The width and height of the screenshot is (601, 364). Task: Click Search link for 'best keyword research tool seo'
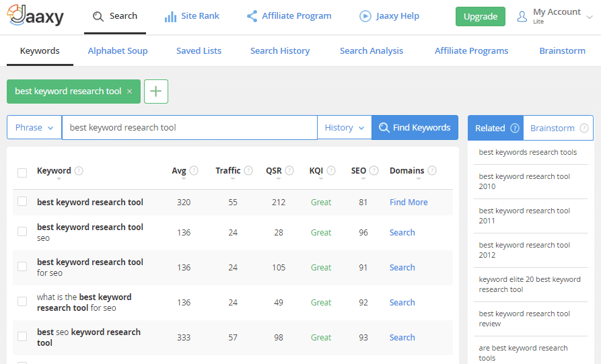402,233
